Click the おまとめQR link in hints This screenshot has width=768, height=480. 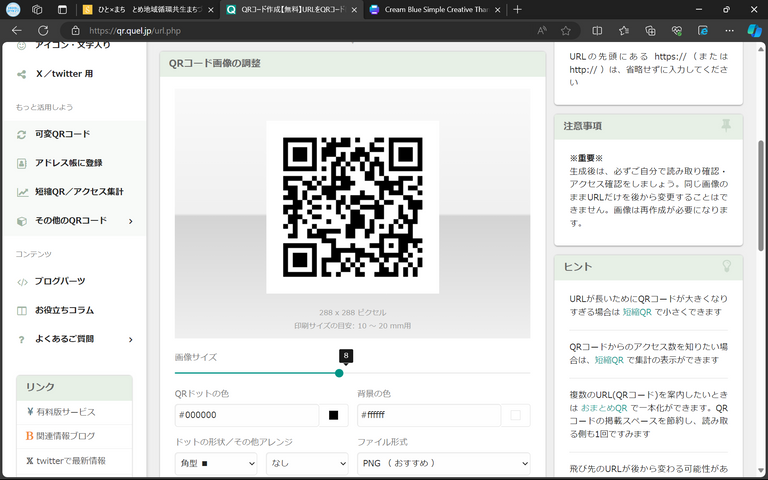(606, 408)
